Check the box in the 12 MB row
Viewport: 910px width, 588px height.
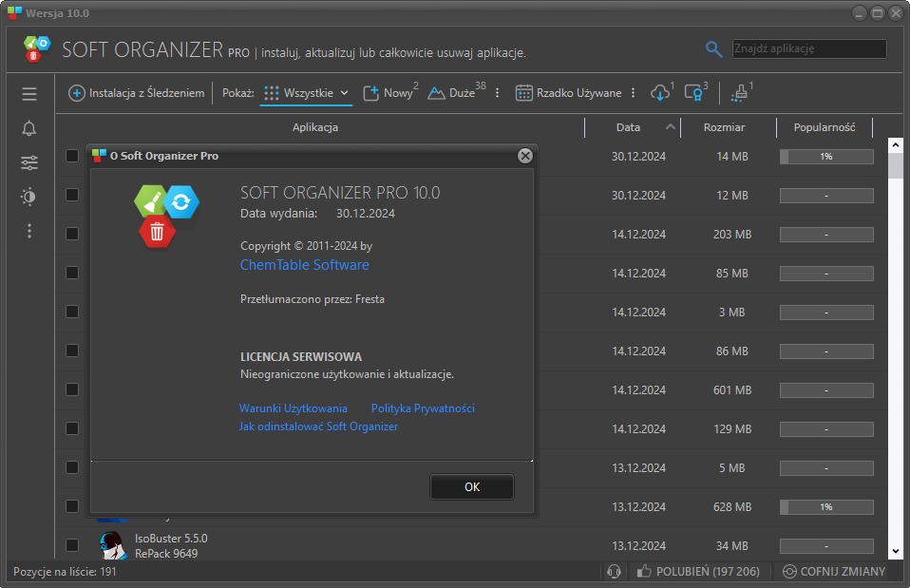click(x=72, y=195)
